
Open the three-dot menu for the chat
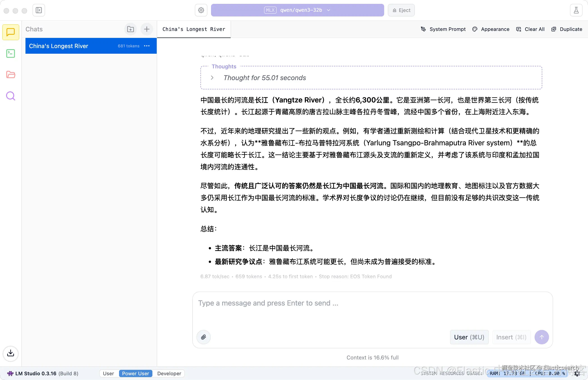click(147, 46)
